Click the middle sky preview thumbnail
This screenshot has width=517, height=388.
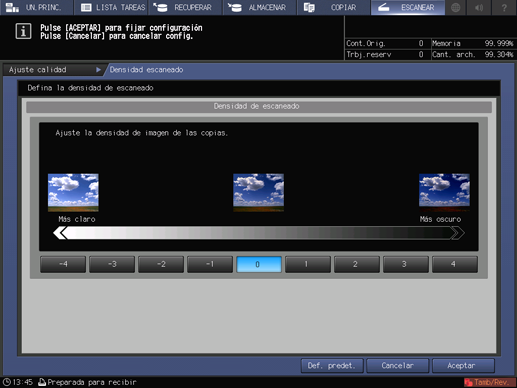tap(259, 192)
